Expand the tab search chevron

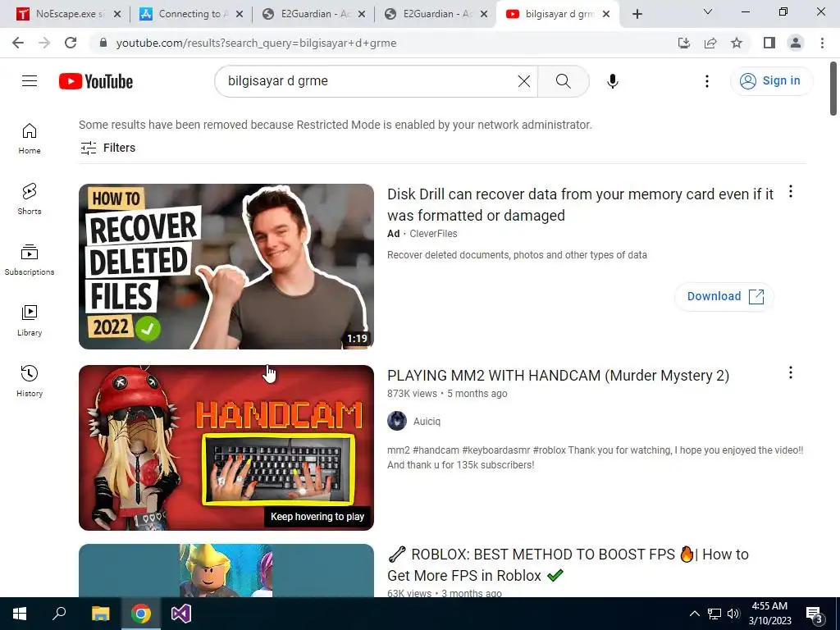coord(708,11)
